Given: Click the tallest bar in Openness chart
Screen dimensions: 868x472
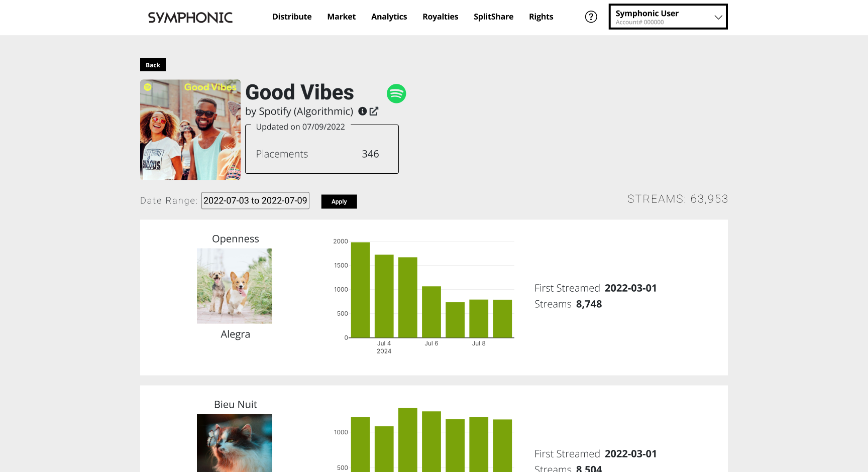Looking at the screenshot, I should click(360, 290).
